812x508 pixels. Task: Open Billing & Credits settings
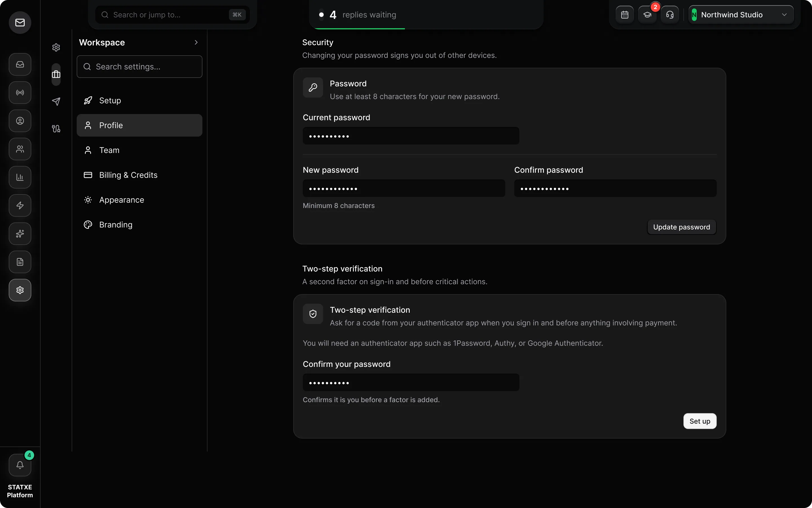[139, 175]
